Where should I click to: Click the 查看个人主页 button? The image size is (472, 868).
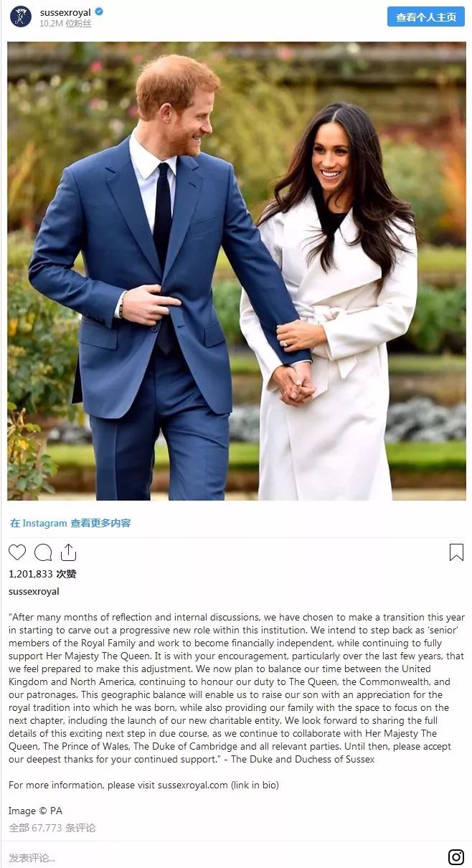click(x=426, y=17)
